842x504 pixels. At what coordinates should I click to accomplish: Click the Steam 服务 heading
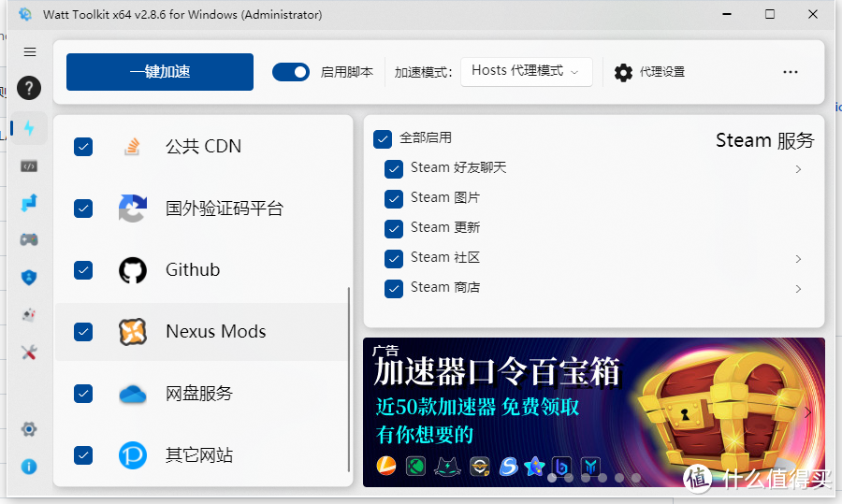point(764,140)
